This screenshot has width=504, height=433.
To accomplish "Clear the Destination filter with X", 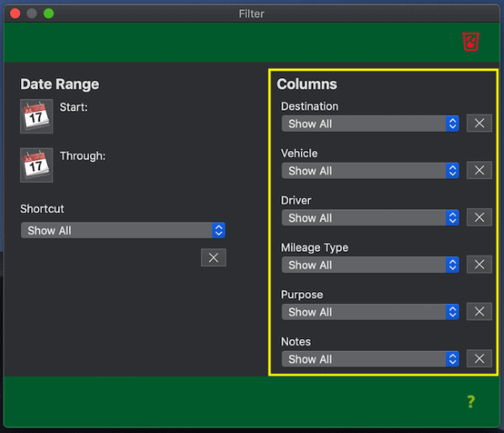I will 479,123.
